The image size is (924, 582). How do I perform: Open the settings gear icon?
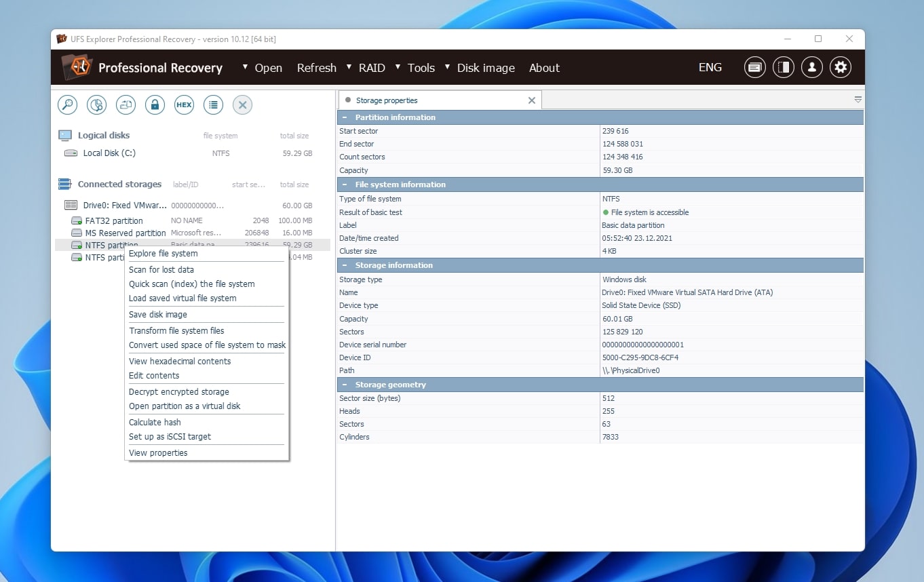click(x=841, y=67)
